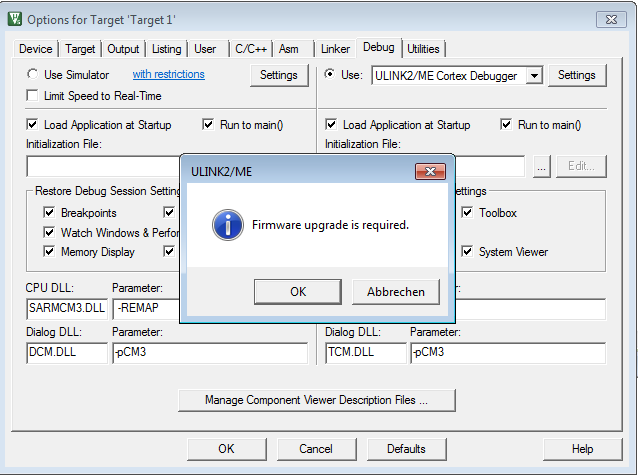Open the 'with restrictions' link

168,74
